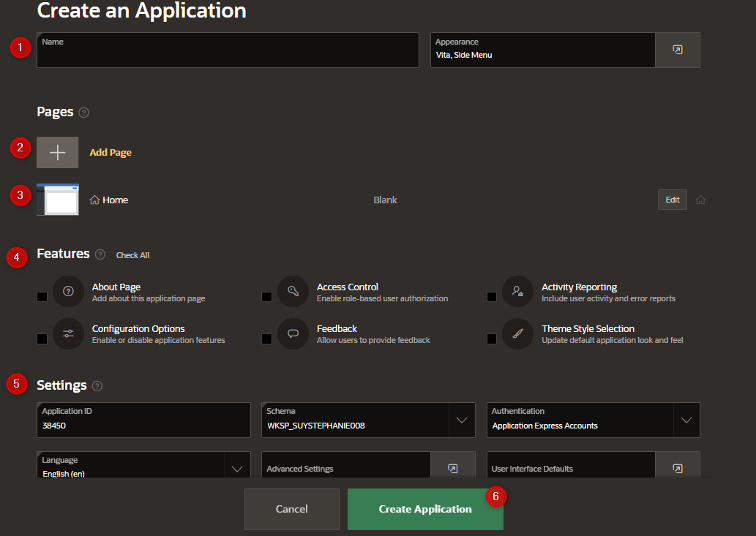Enable the About Page checkbox
This screenshot has height=536, width=756.
click(x=42, y=297)
